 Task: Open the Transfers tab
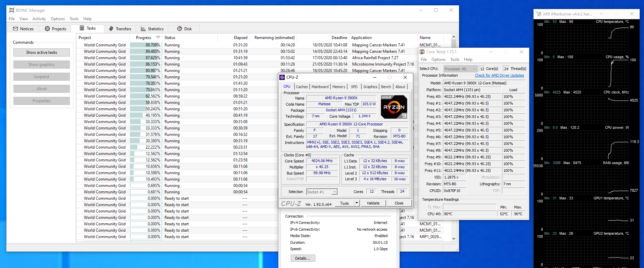coord(120,29)
